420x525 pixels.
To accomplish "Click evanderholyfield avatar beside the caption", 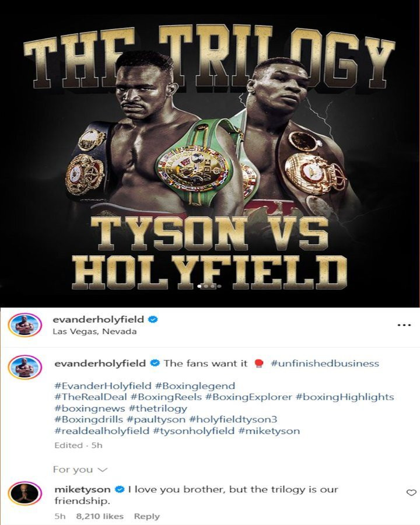I will pos(24,367).
